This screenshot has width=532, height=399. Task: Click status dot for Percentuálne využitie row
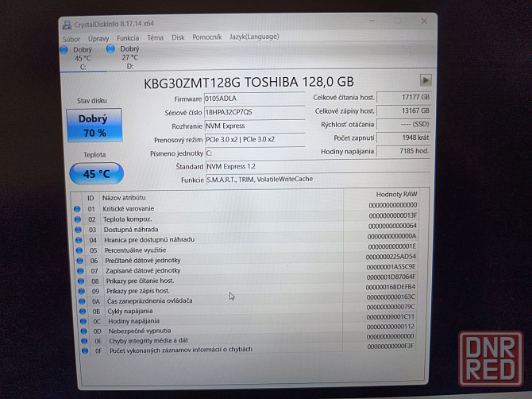(79, 250)
